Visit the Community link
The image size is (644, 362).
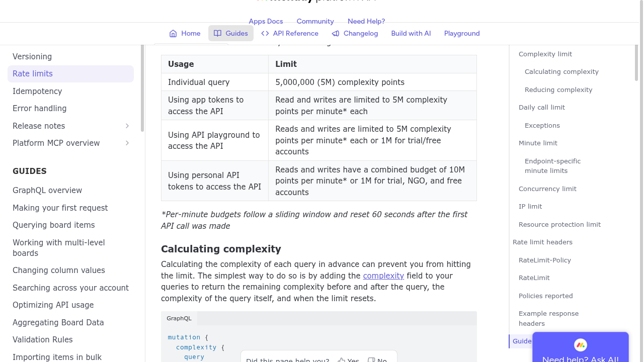pyautogui.click(x=315, y=21)
